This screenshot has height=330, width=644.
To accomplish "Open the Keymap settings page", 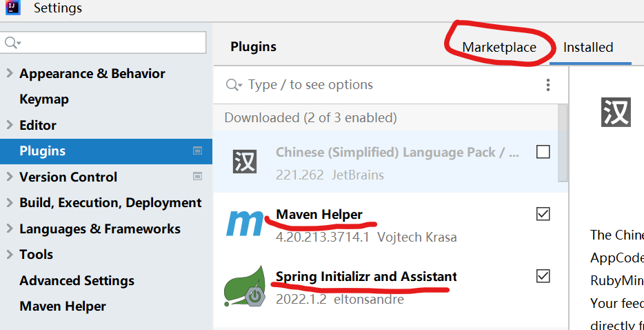I will coord(44,99).
